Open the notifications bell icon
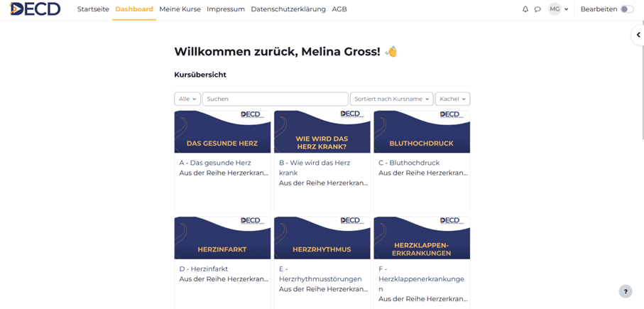 (525, 9)
